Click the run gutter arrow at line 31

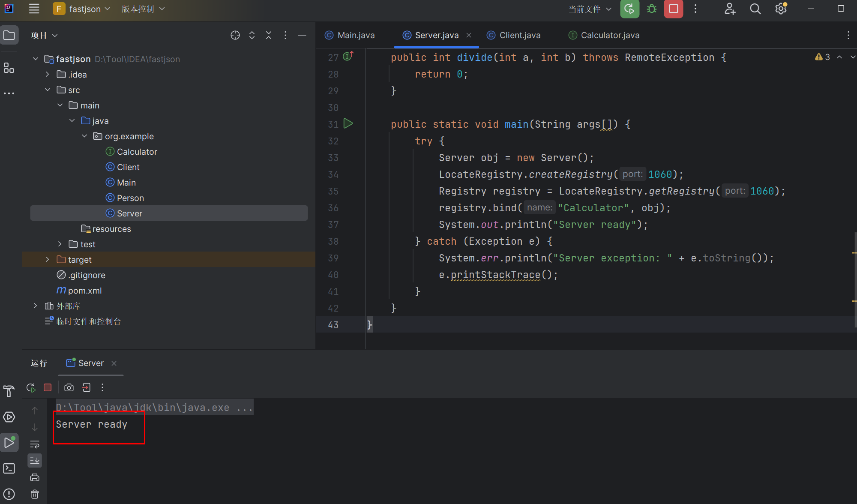click(348, 124)
